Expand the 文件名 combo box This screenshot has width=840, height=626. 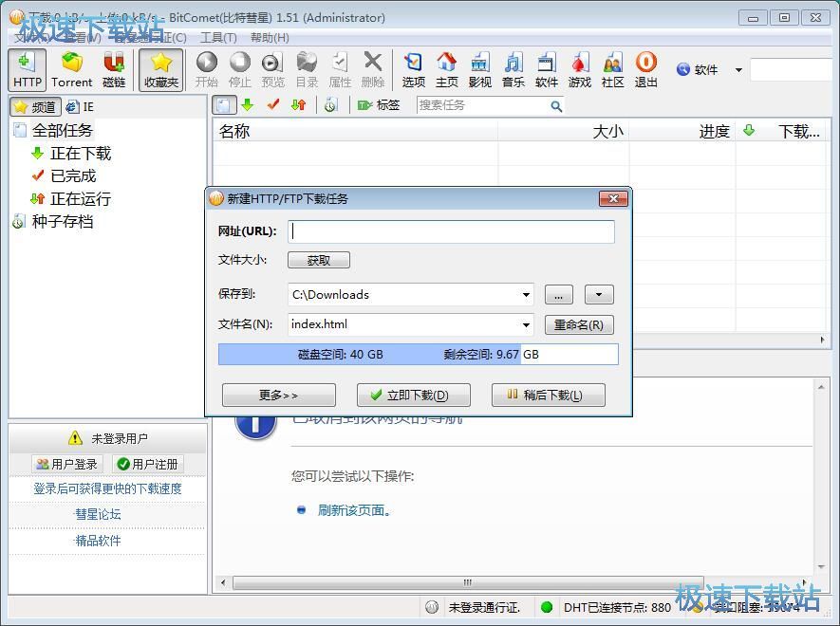pyautogui.click(x=526, y=324)
